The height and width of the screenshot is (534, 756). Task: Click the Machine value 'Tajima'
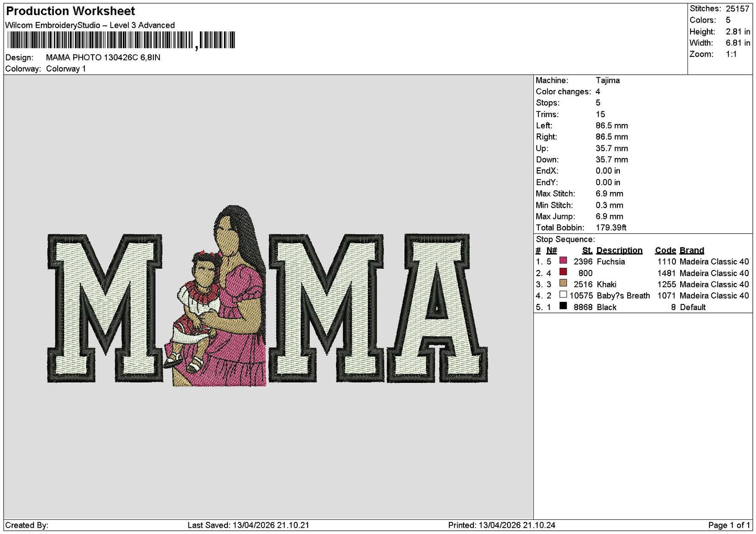tap(607, 81)
